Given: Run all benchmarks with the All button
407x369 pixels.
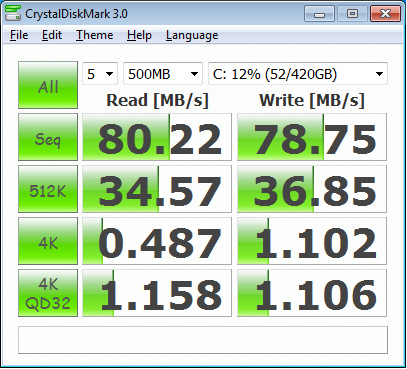Looking at the screenshot, I should click(48, 85).
